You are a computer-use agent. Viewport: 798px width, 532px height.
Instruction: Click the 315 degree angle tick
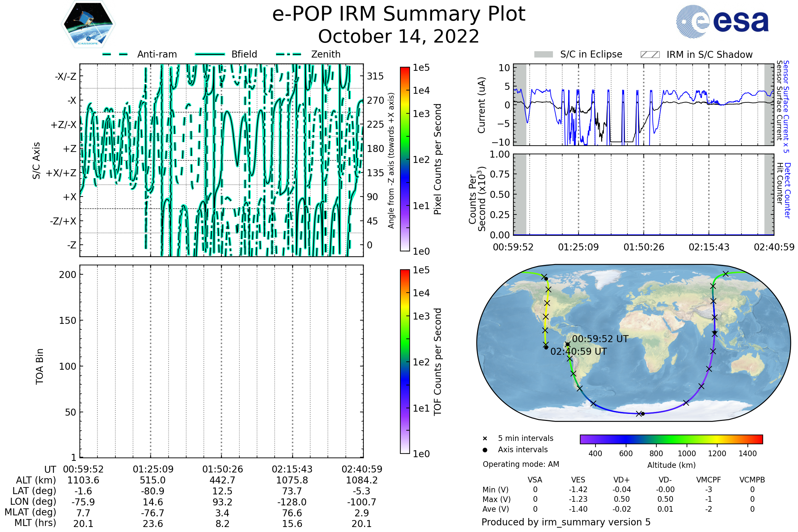(375, 76)
